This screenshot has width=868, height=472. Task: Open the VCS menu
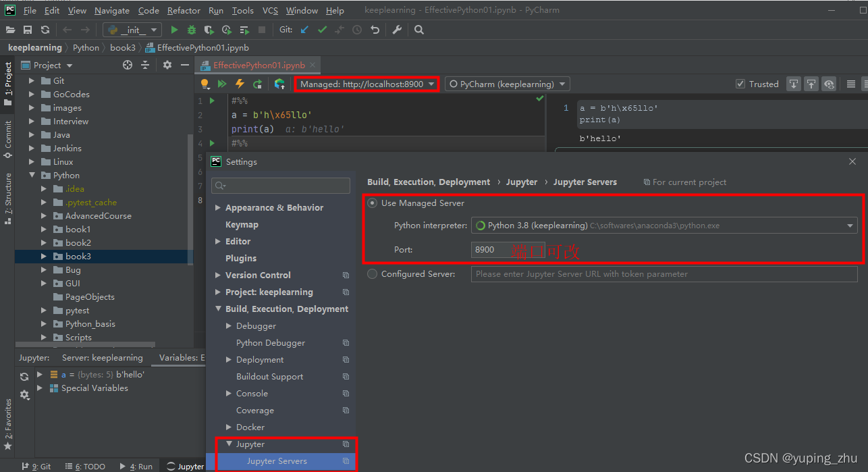coord(270,10)
